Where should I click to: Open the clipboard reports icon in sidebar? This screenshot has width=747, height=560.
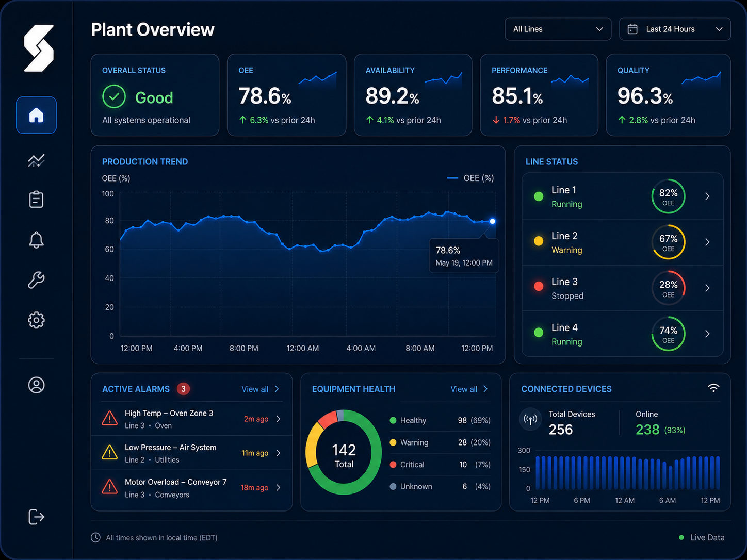(36, 200)
